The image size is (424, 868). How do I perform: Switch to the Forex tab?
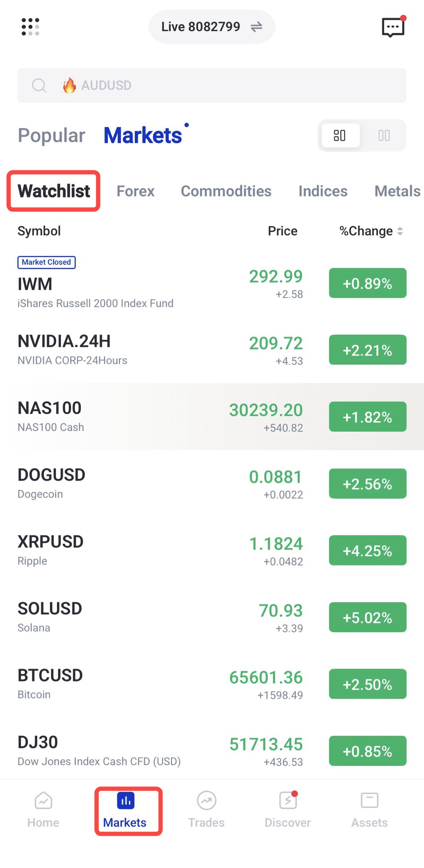pyautogui.click(x=135, y=191)
